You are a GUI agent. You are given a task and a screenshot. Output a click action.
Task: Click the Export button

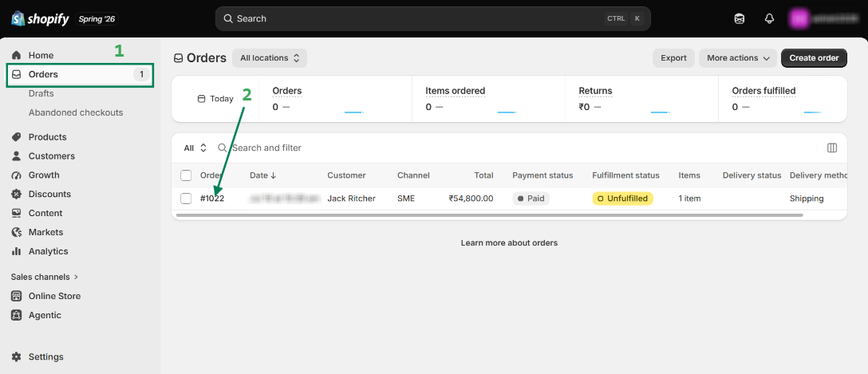(673, 58)
